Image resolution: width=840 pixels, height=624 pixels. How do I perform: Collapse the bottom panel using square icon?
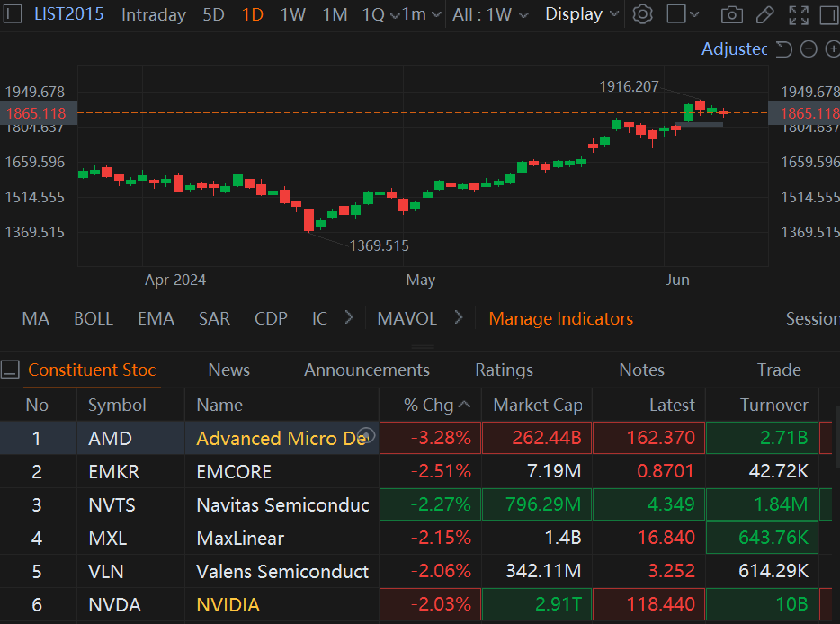pyautogui.click(x=10, y=370)
